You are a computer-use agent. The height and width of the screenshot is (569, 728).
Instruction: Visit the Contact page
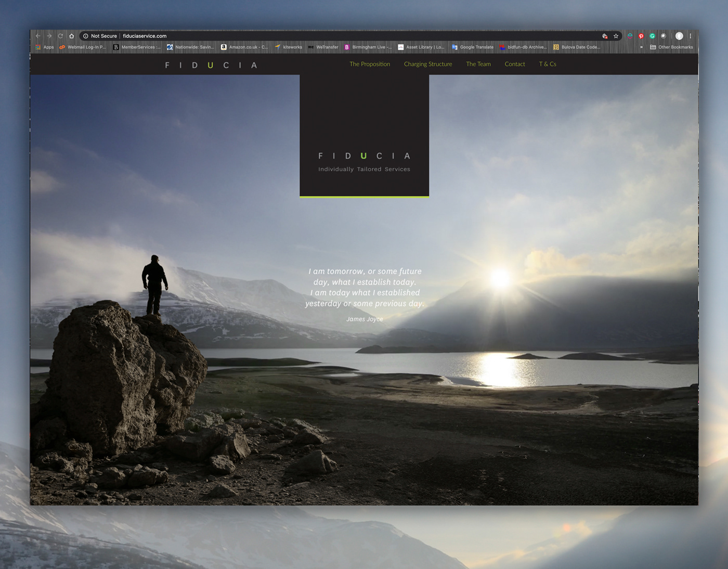click(515, 64)
